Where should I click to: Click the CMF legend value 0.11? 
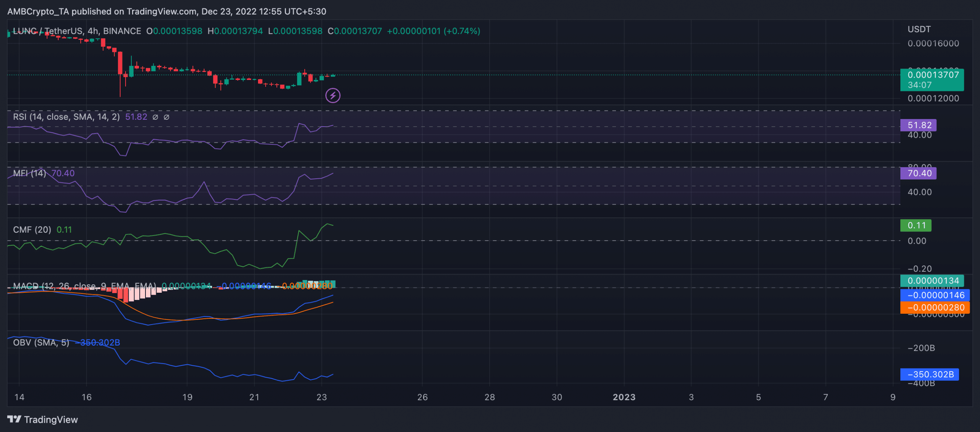(x=64, y=230)
